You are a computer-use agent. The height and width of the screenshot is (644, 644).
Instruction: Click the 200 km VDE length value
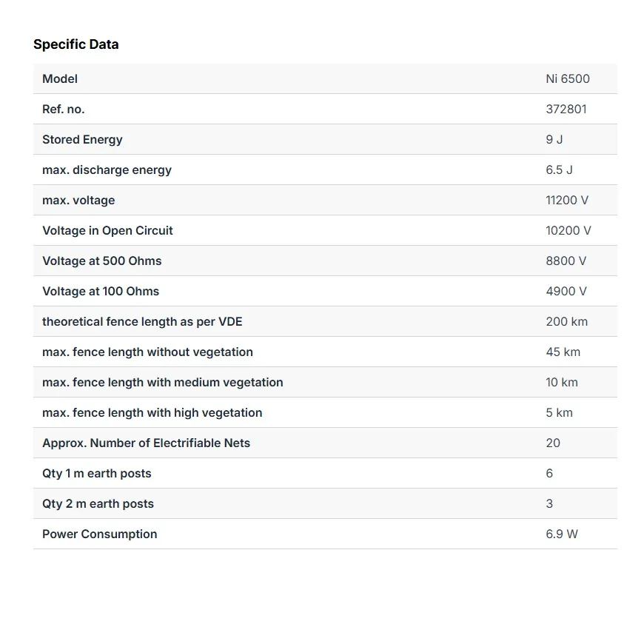567,321
